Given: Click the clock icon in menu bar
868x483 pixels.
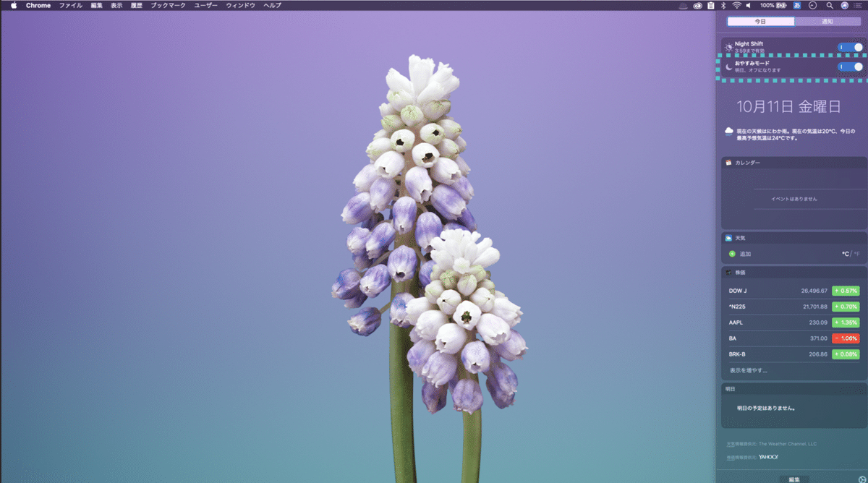Looking at the screenshot, I should pyautogui.click(x=813, y=5).
